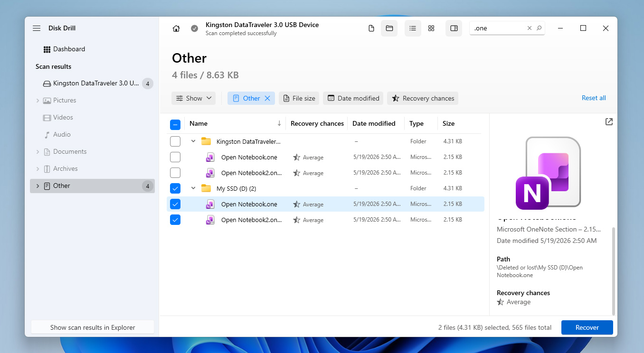Sort by Date modified column
This screenshot has width=644, height=353.
374,123
